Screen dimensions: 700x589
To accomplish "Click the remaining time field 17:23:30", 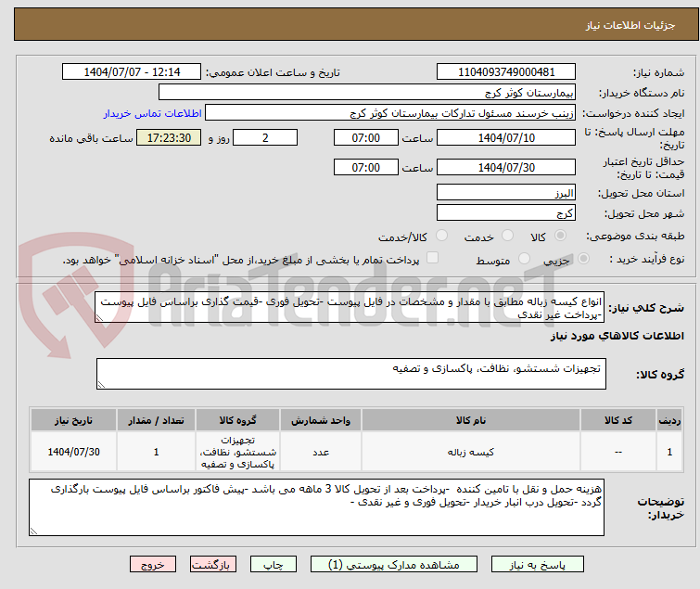I will (169, 137).
